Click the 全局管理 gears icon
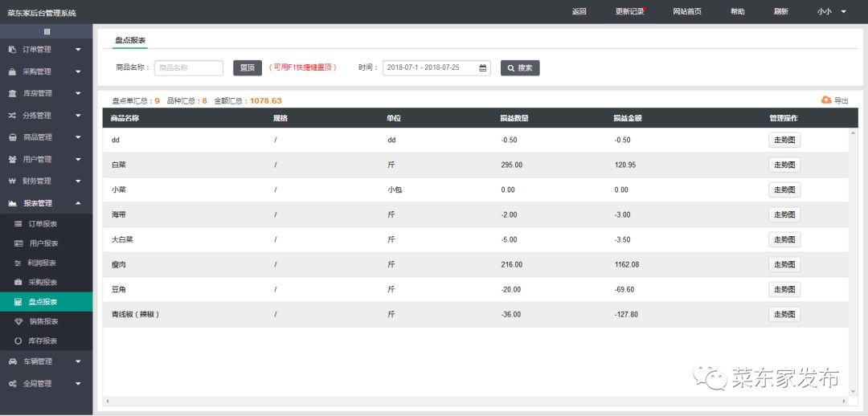This screenshot has width=868, height=416. pyautogui.click(x=12, y=383)
